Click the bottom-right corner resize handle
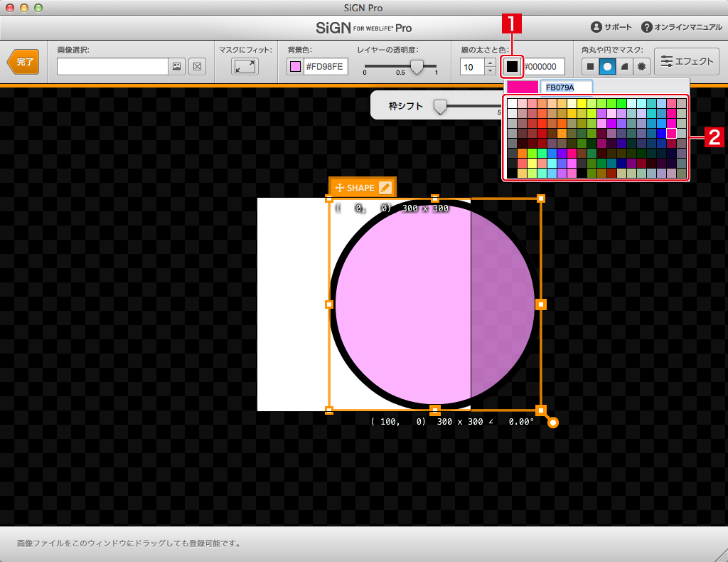This screenshot has width=728, height=562. click(541, 410)
